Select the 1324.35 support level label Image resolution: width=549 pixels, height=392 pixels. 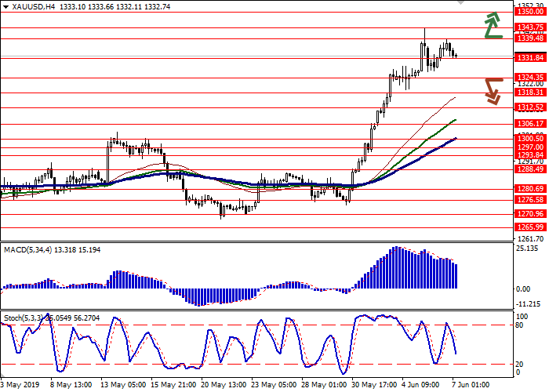530,78
